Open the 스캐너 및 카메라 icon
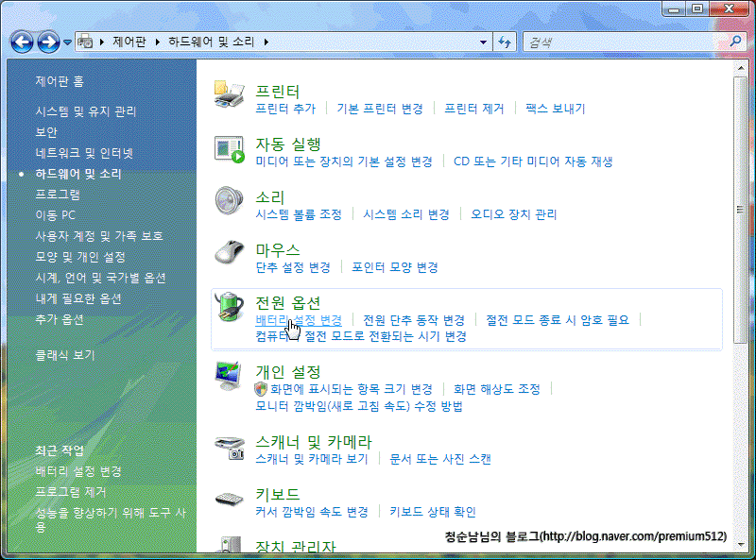This screenshot has width=756, height=560. [x=230, y=448]
